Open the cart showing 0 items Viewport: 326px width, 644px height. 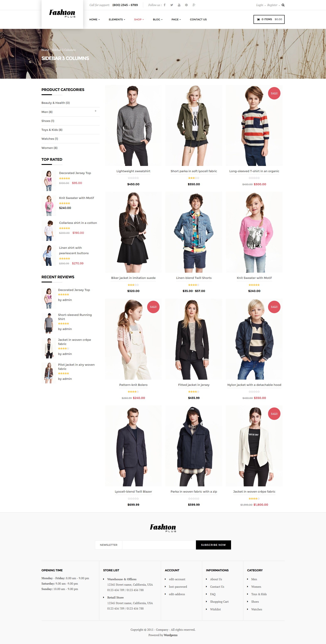point(269,19)
